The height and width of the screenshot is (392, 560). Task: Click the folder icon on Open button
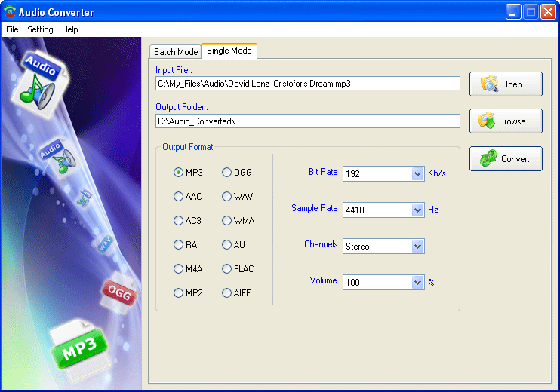click(x=489, y=84)
